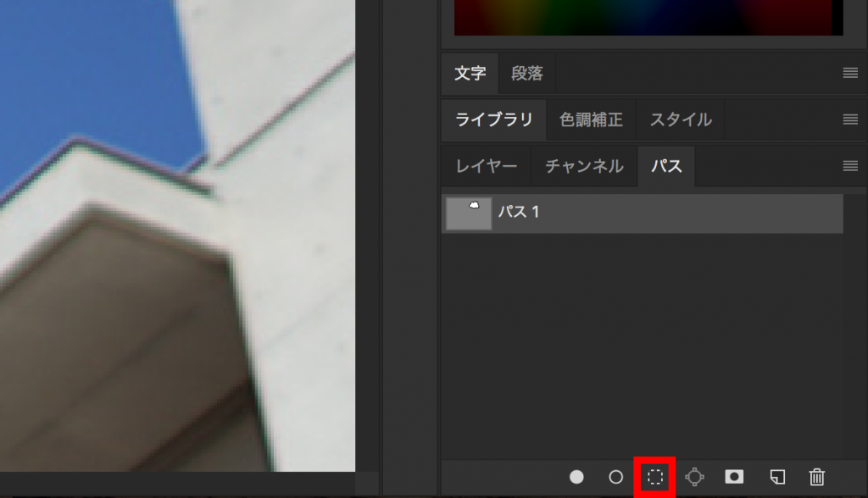
Task: Create a new path
Action: 777,477
